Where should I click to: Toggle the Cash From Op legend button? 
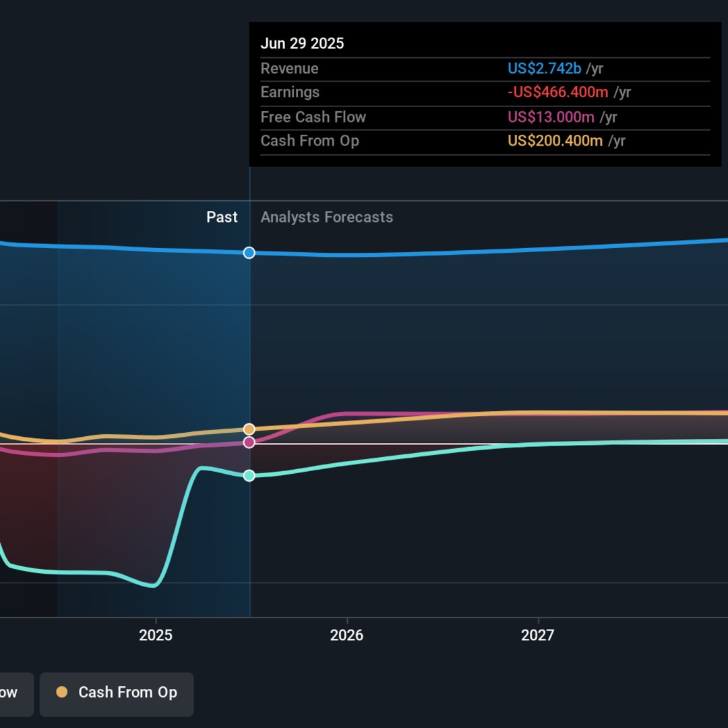pyautogui.click(x=117, y=694)
